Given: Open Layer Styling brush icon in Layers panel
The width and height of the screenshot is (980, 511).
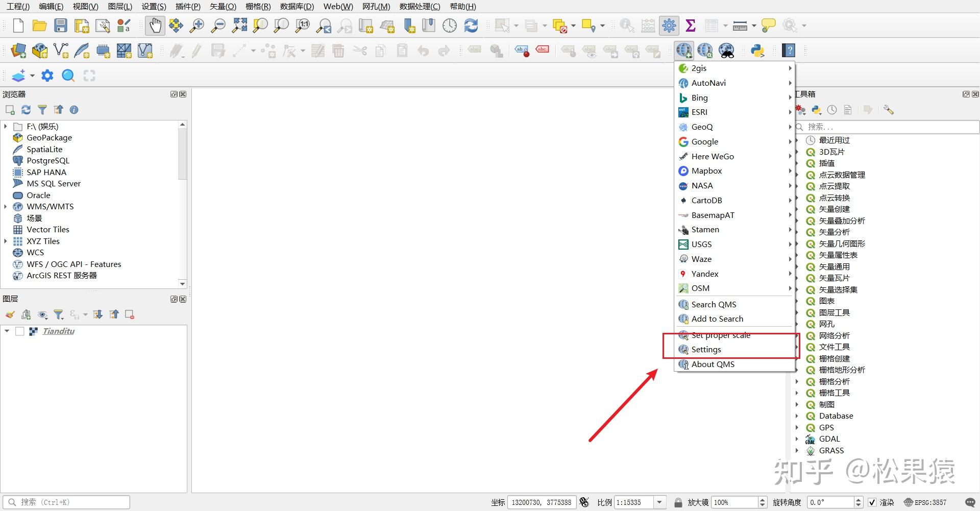Looking at the screenshot, I should (x=10, y=314).
